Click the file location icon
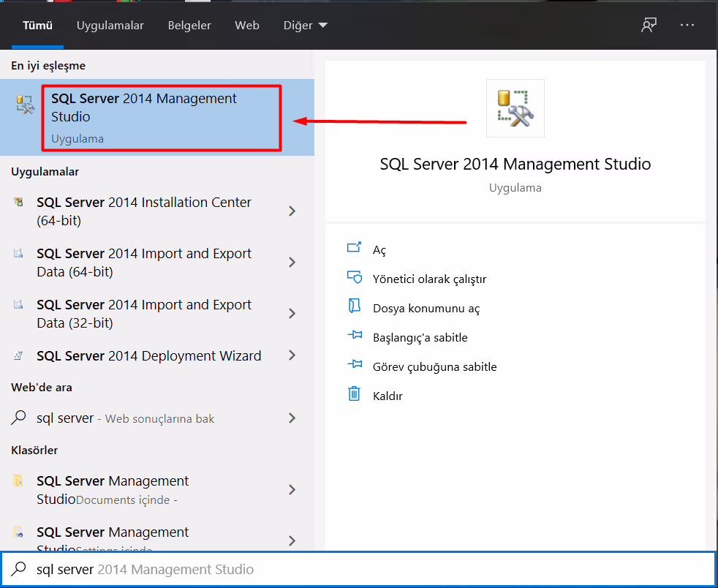 point(354,306)
